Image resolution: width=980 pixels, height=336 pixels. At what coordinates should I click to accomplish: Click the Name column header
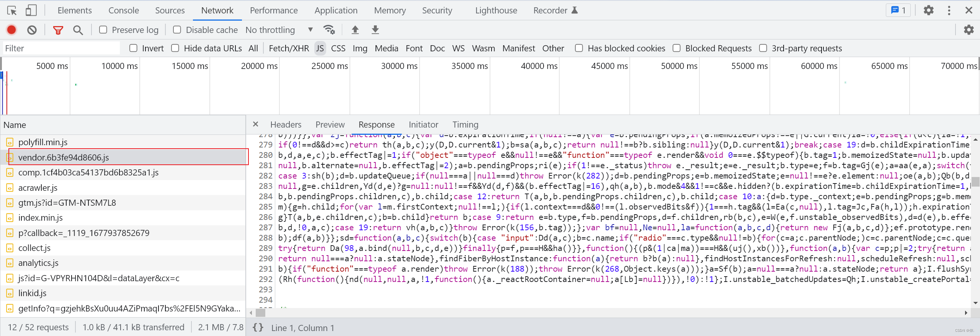(x=123, y=125)
